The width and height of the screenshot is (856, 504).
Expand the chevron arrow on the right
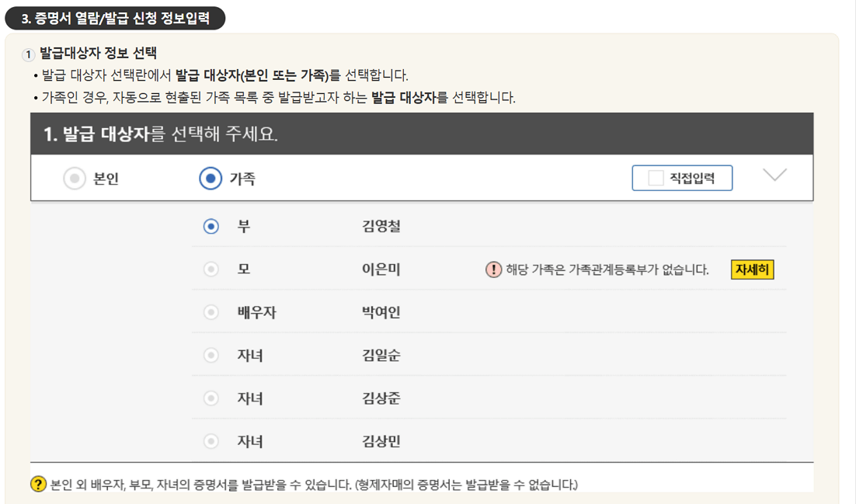coord(774,177)
